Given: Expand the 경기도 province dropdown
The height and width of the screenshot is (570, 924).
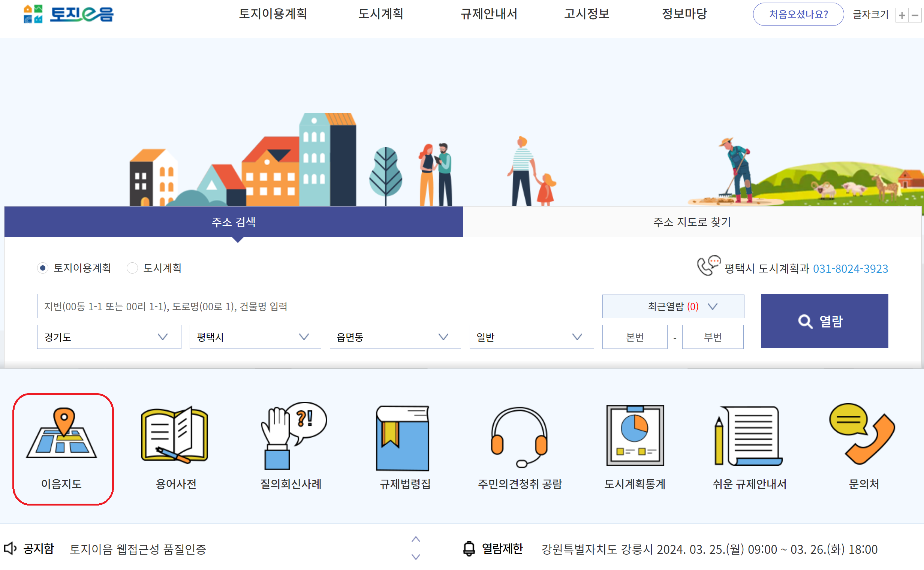Looking at the screenshot, I should click(109, 337).
